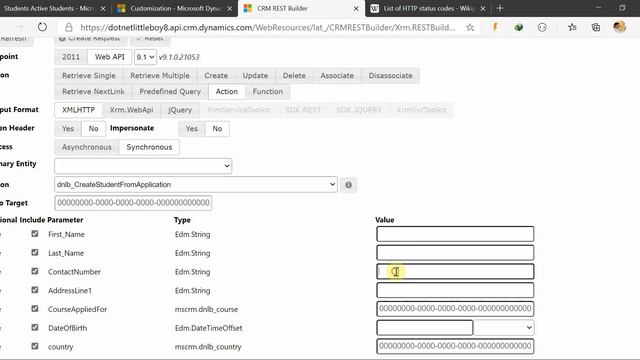Click the CourseAppliedFor GUID value field
Image resolution: width=640 pixels, height=360 pixels.
[x=455, y=309]
